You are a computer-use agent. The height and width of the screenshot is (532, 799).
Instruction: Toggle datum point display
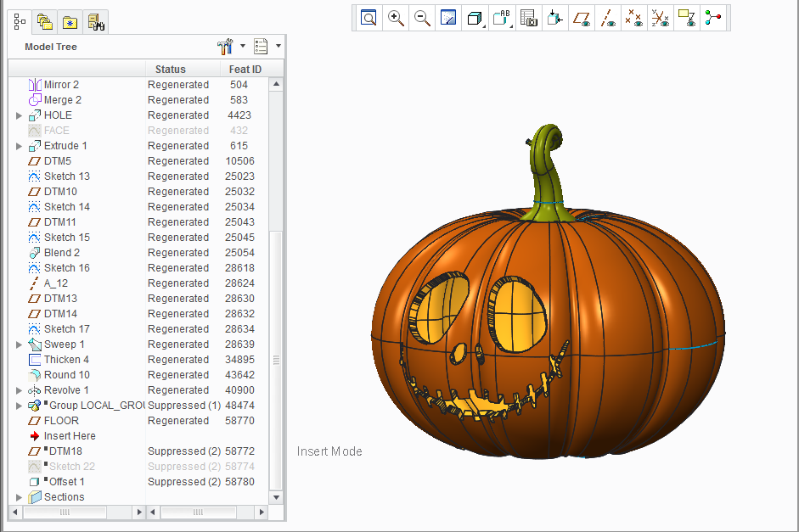click(634, 19)
